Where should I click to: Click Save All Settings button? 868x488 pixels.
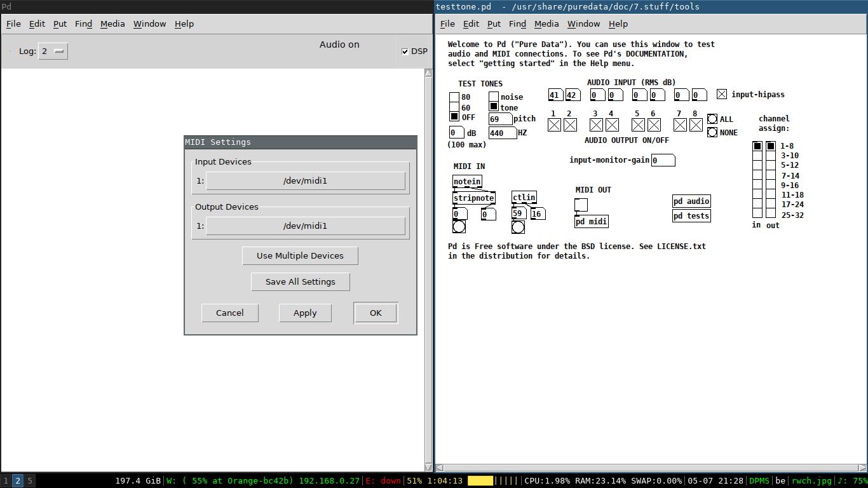pyautogui.click(x=301, y=281)
